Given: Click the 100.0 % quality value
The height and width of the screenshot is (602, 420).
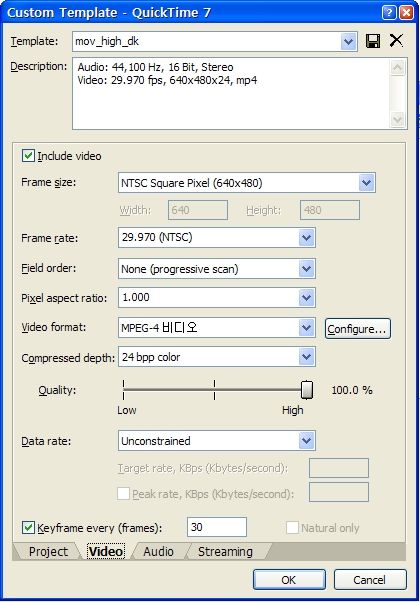Looking at the screenshot, I should pos(352,390).
